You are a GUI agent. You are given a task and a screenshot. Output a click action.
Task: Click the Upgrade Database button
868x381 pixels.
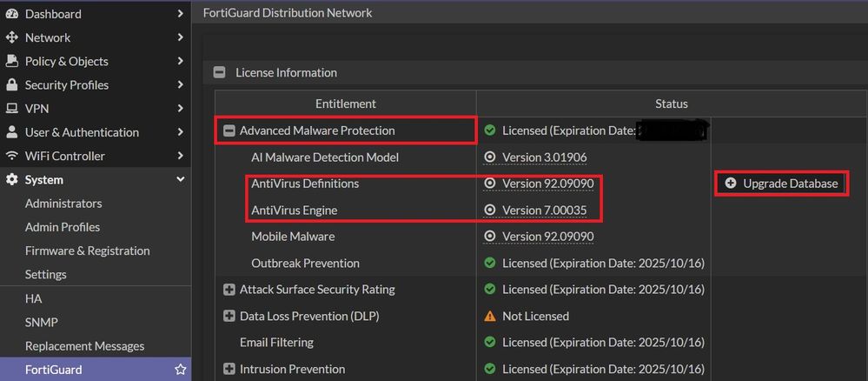(x=781, y=184)
